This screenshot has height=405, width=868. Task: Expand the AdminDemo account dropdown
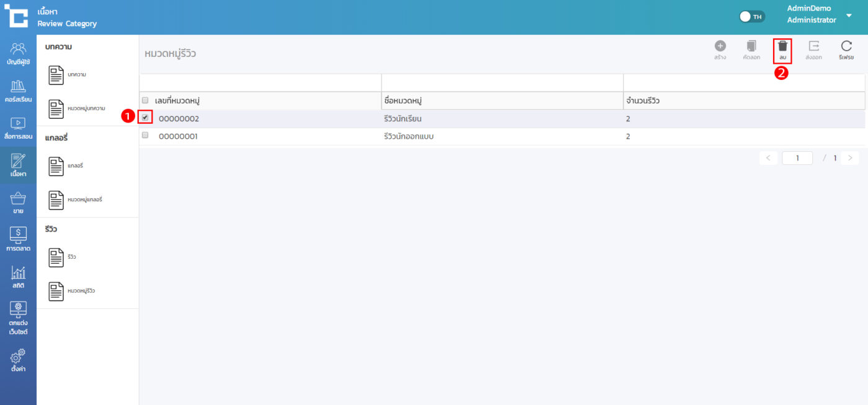pos(849,15)
